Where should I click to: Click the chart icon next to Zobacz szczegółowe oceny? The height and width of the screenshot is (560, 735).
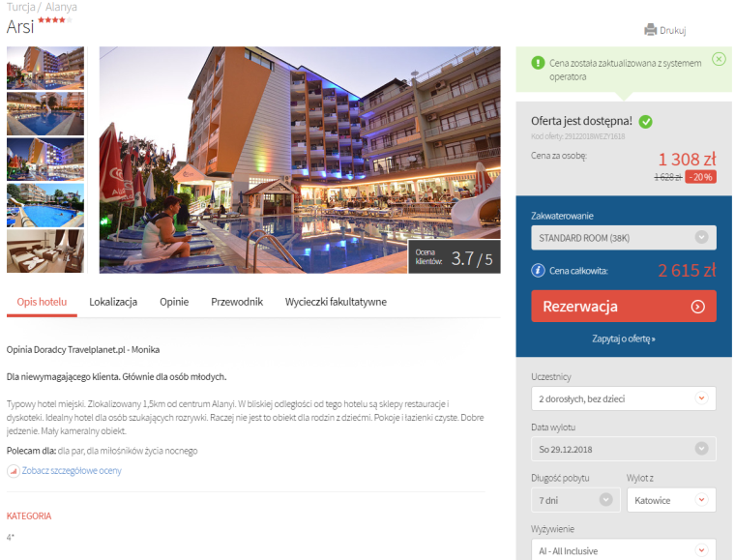(x=14, y=470)
